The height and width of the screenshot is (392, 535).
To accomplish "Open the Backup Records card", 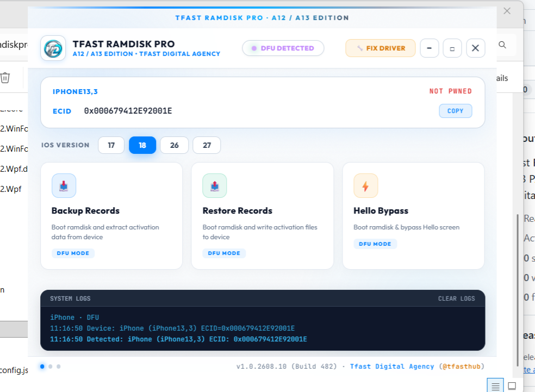I will pyautogui.click(x=111, y=216).
